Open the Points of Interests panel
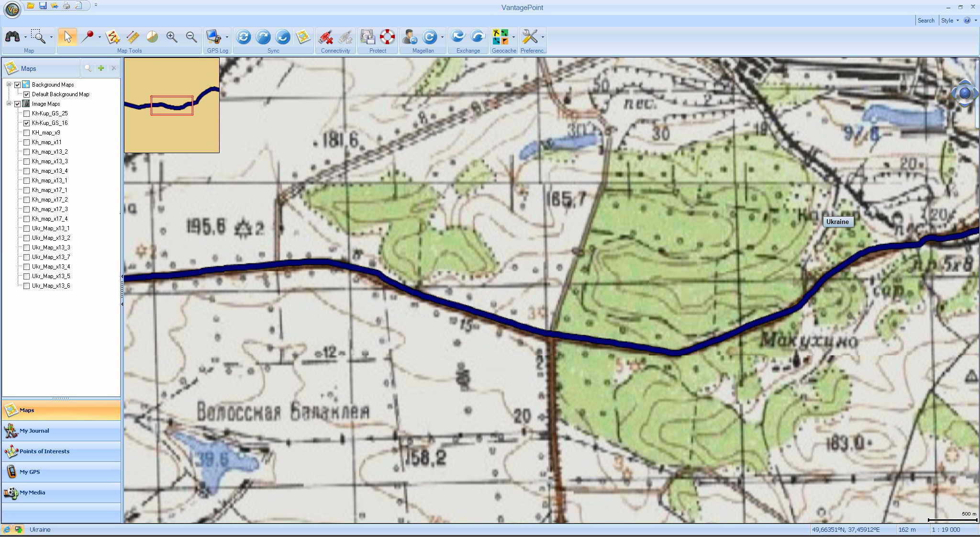The width and height of the screenshot is (980, 537). pyautogui.click(x=44, y=451)
